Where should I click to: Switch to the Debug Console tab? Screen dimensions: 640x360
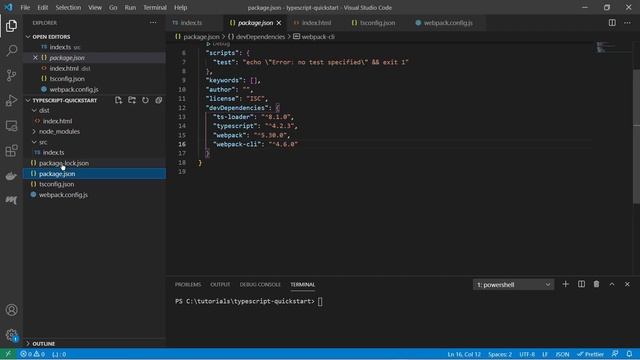click(x=260, y=284)
